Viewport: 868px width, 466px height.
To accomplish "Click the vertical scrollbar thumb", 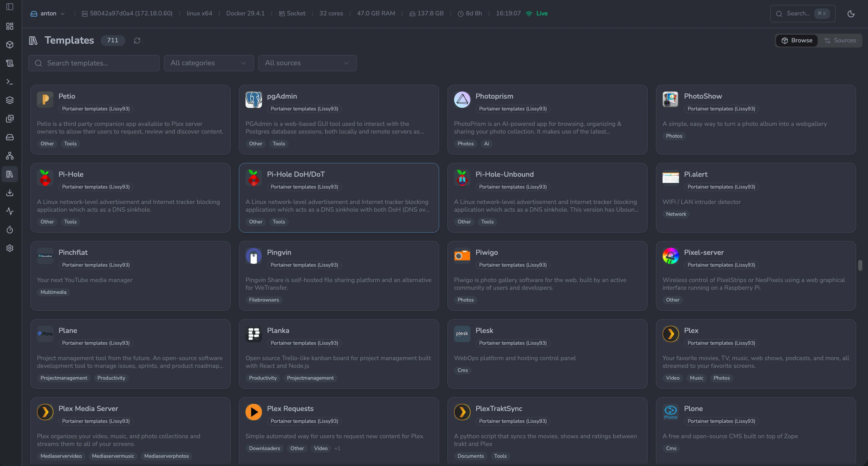I will click(x=860, y=265).
